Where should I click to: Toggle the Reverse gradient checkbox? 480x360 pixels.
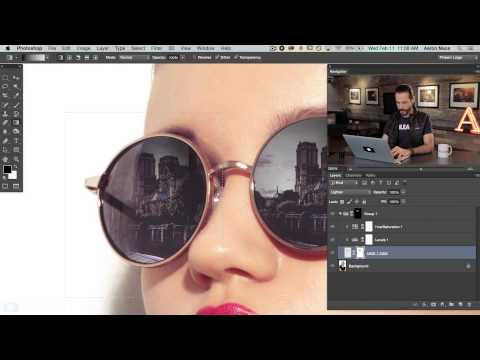[x=194, y=58]
